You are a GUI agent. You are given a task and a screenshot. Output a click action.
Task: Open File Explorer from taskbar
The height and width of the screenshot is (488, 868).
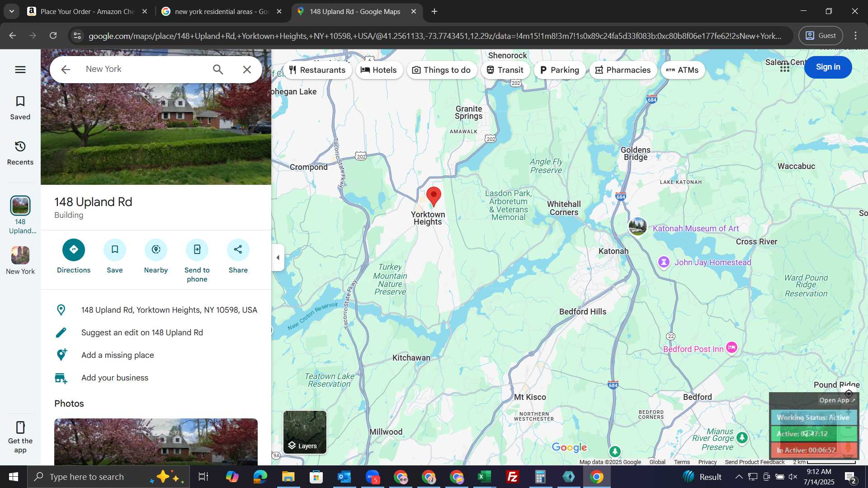[288, 477]
